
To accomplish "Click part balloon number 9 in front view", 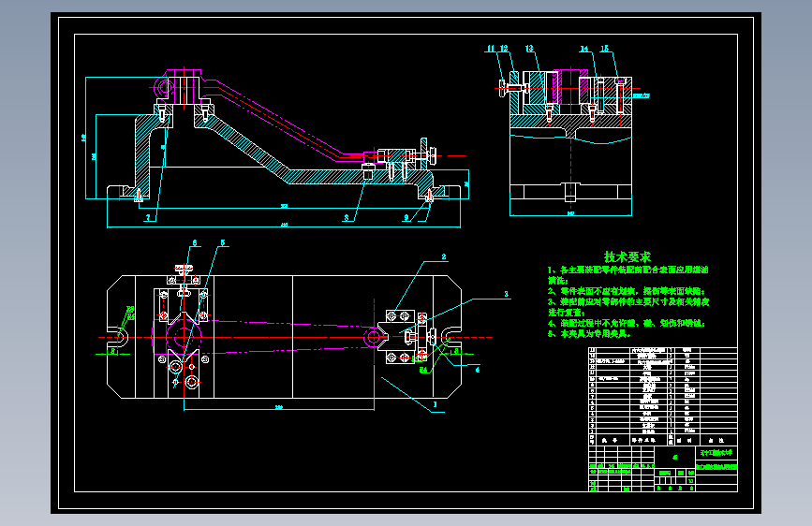I will pyautogui.click(x=406, y=218).
